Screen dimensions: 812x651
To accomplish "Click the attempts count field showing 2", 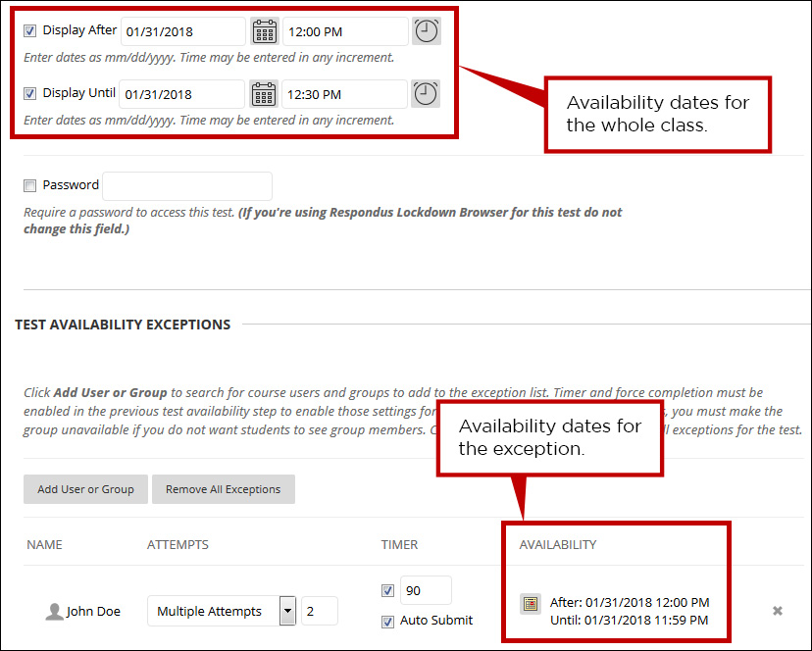I will pos(320,611).
